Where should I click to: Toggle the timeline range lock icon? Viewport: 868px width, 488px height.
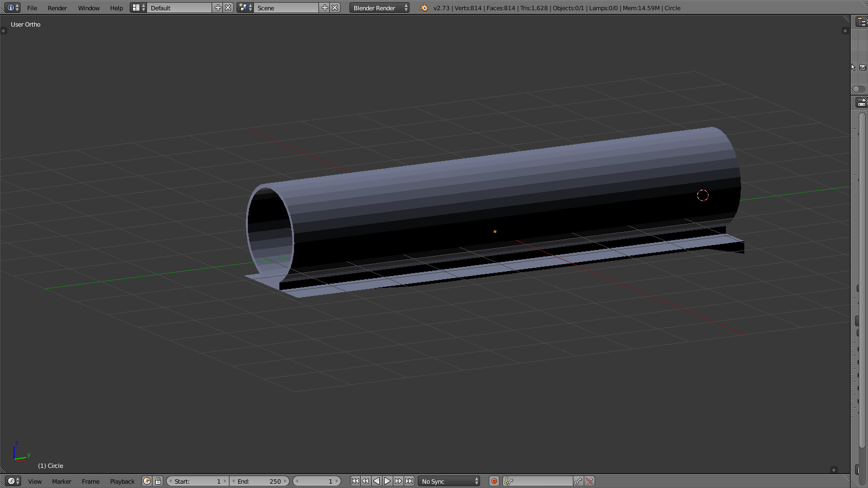(158, 481)
